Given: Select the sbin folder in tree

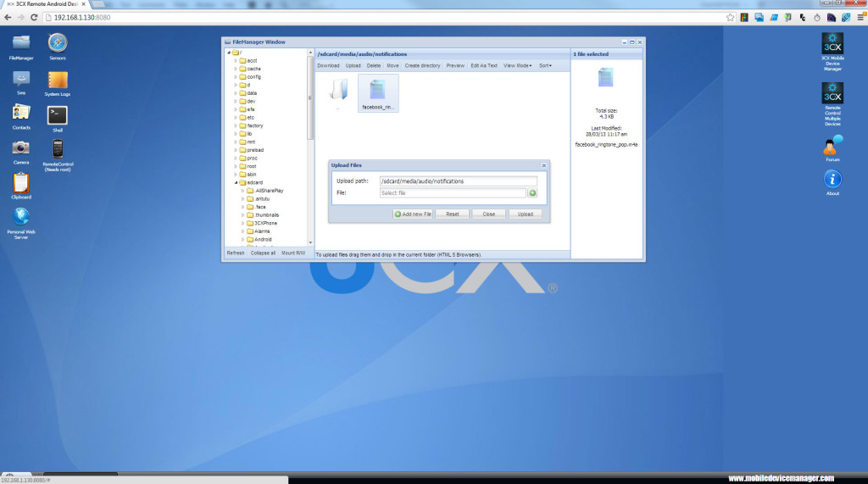Looking at the screenshot, I should click(x=252, y=175).
